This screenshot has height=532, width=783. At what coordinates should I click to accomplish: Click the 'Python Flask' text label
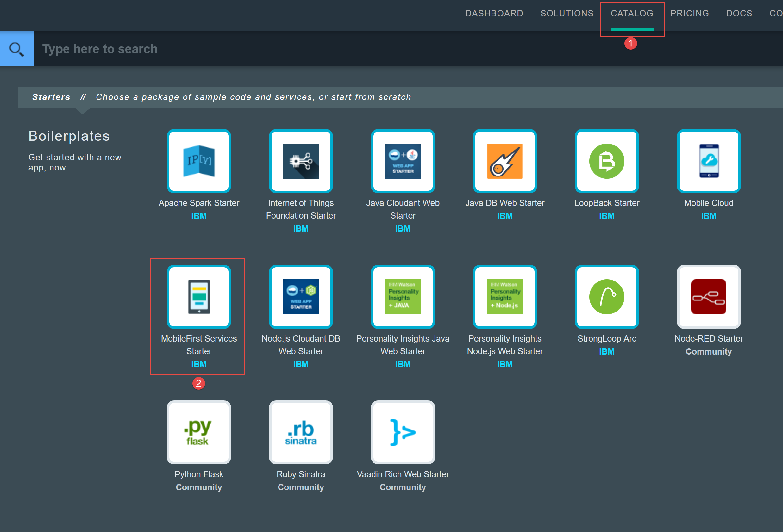[x=199, y=474]
